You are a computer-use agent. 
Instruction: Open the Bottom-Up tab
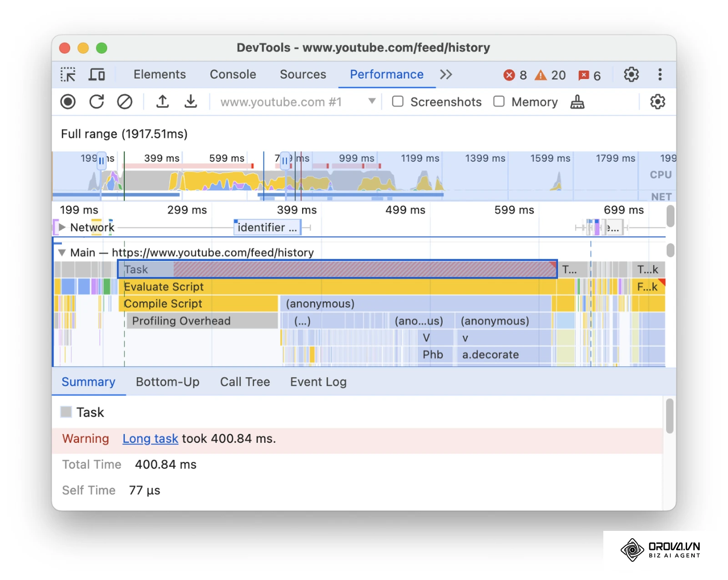pyautogui.click(x=168, y=382)
